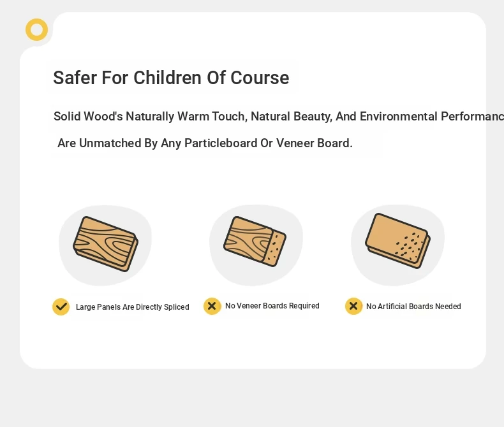The height and width of the screenshot is (427, 504).
Task: Click the 'Safer For Children Of Course' heading
Action: [171, 78]
